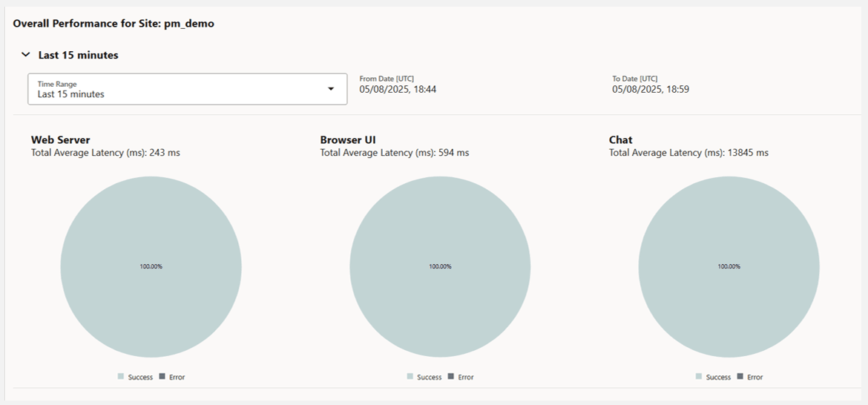Click the Success legend label under Web Server

tap(141, 378)
